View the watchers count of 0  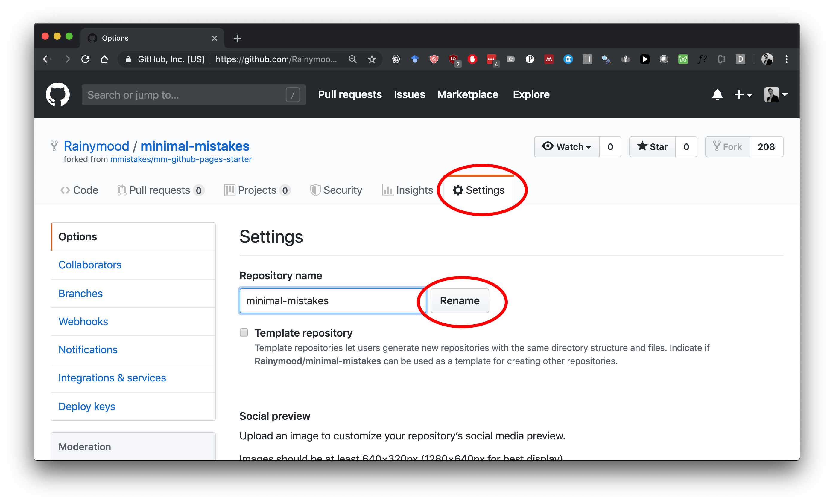pos(610,147)
